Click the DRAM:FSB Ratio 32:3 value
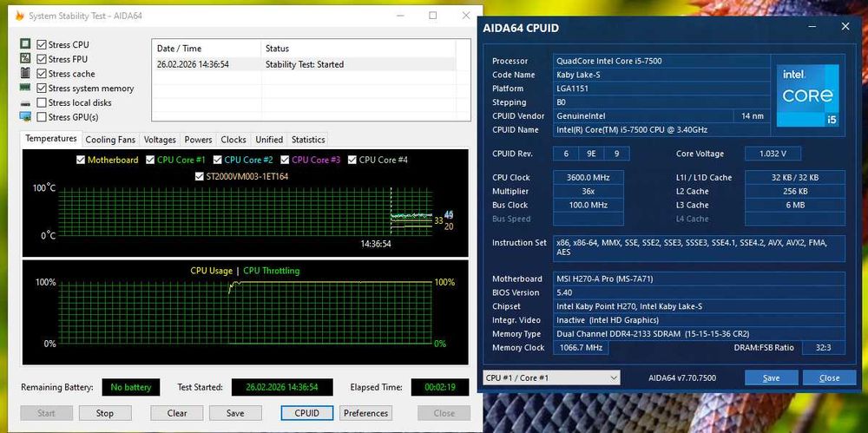The height and width of the screenshot is (433, 868). (x=823, y=348)
